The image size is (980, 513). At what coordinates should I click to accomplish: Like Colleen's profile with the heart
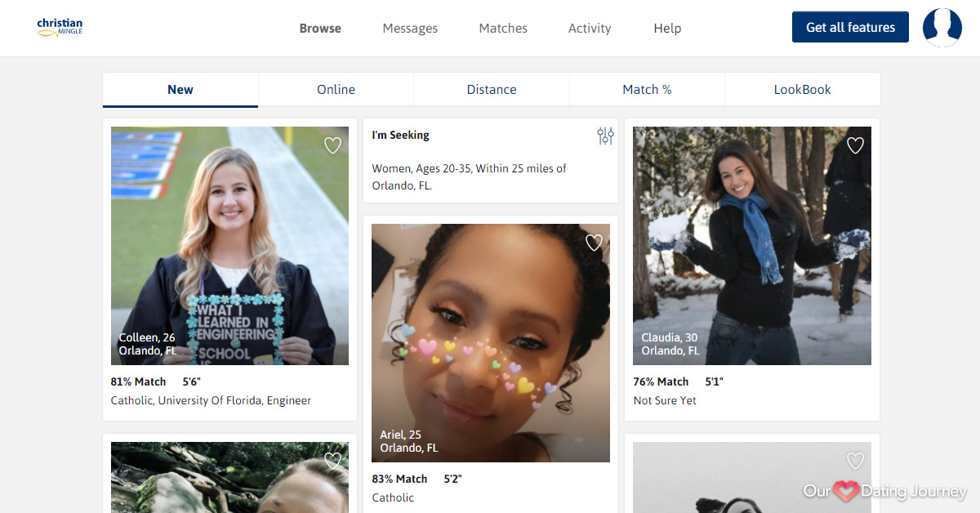pos(332,145)
